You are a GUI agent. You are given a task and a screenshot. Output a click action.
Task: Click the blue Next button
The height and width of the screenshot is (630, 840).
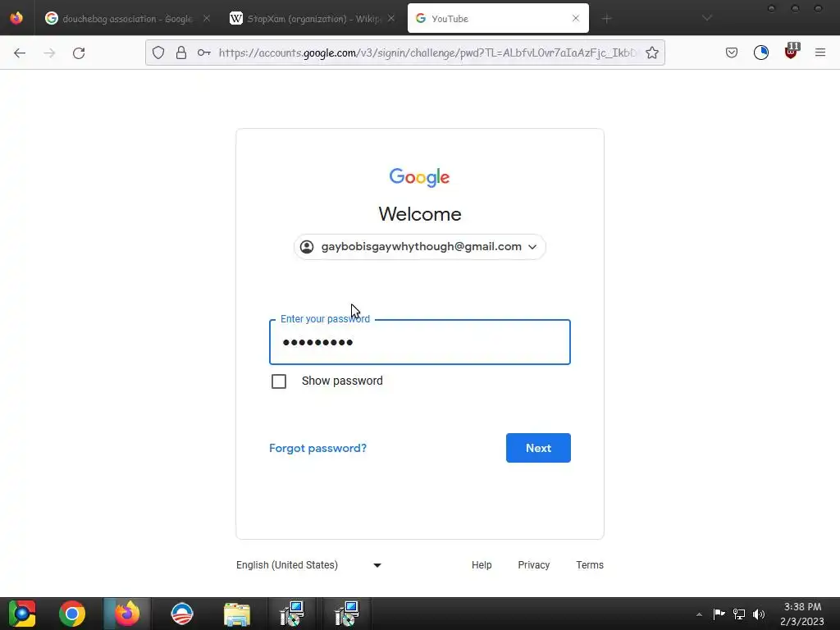tap(538, 448)
